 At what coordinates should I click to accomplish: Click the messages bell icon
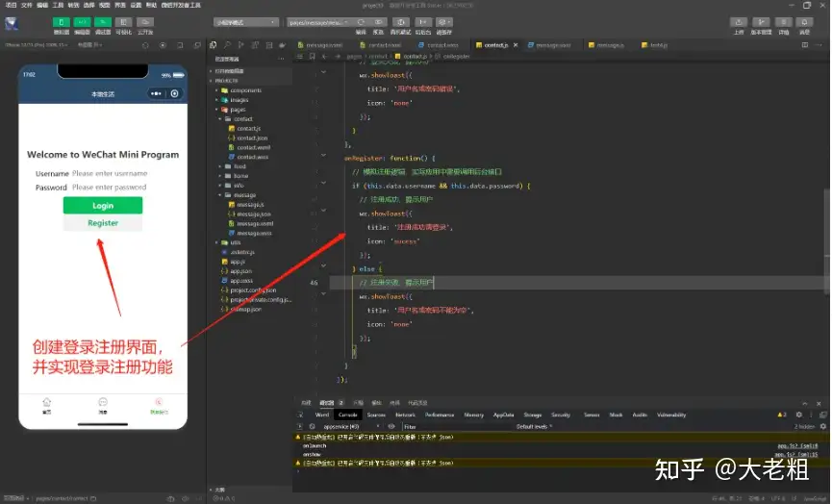[x=804, y=22]
